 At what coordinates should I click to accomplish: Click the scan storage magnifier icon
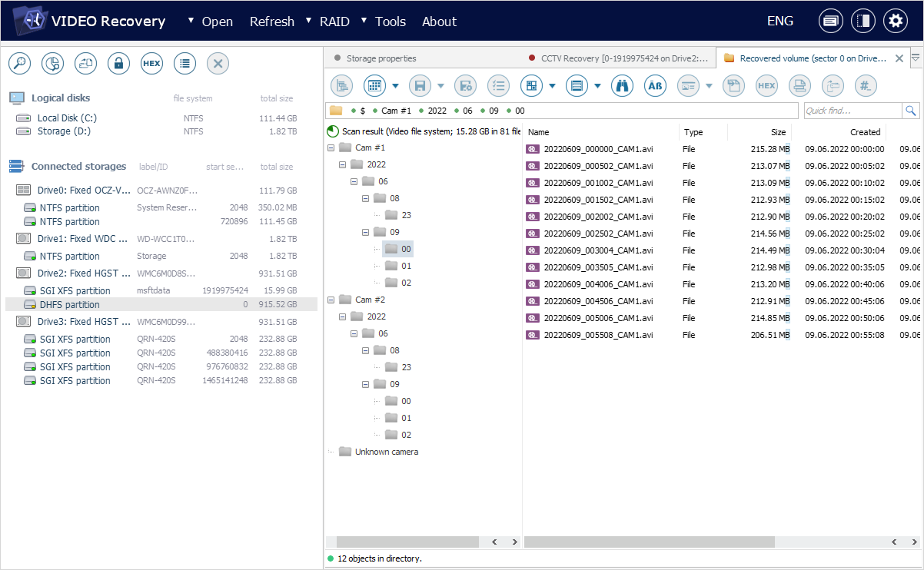coord(19,64)
